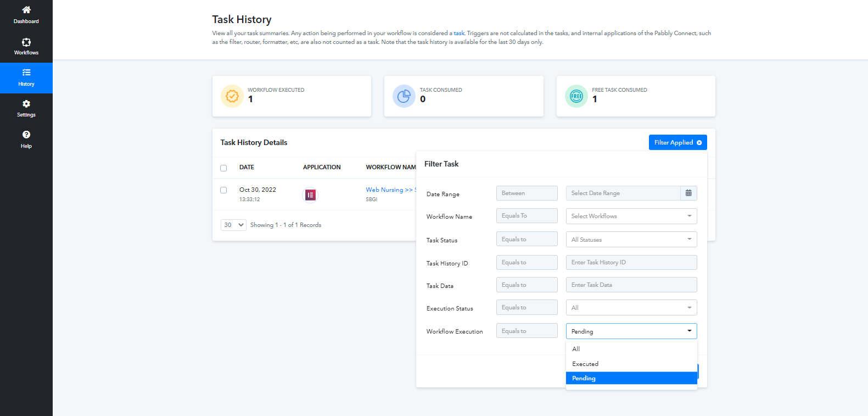
Task: Open the All Statuses dropdown
Action: [x=631, y=240]
